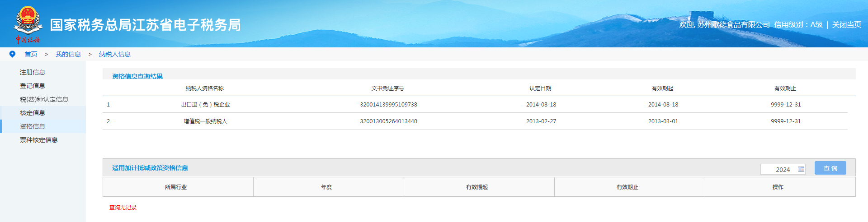The image size is (868, 222).
Task: Click the 首页 breadcrumb link
Action: coord(31,54)
